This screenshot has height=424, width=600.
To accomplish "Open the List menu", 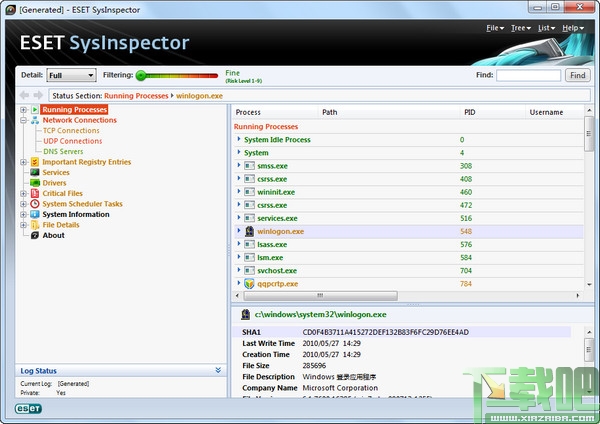I will [x=546, y=28].
